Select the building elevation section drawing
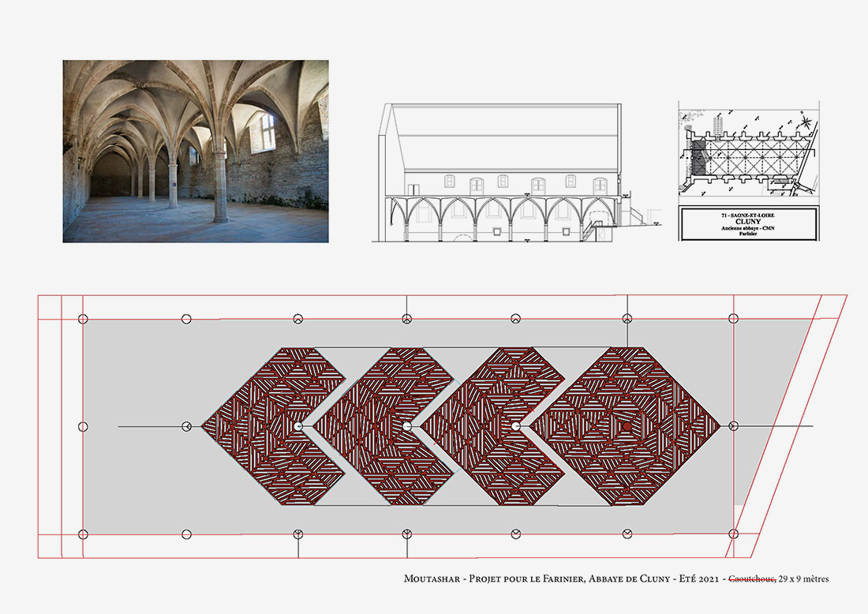This screenshot has width=868, height=614. coord(505,172)
